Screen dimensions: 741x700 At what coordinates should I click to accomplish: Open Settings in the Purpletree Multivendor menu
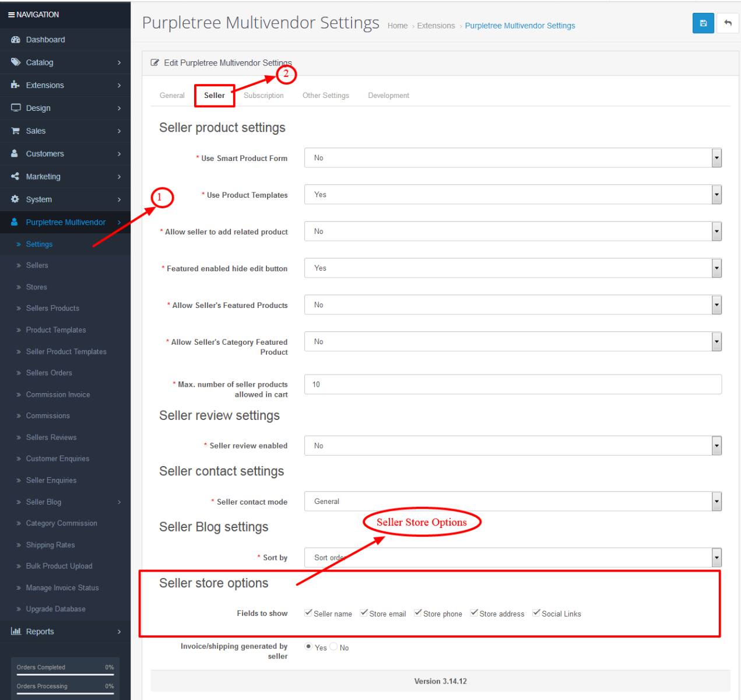click(x=39, y=244)
